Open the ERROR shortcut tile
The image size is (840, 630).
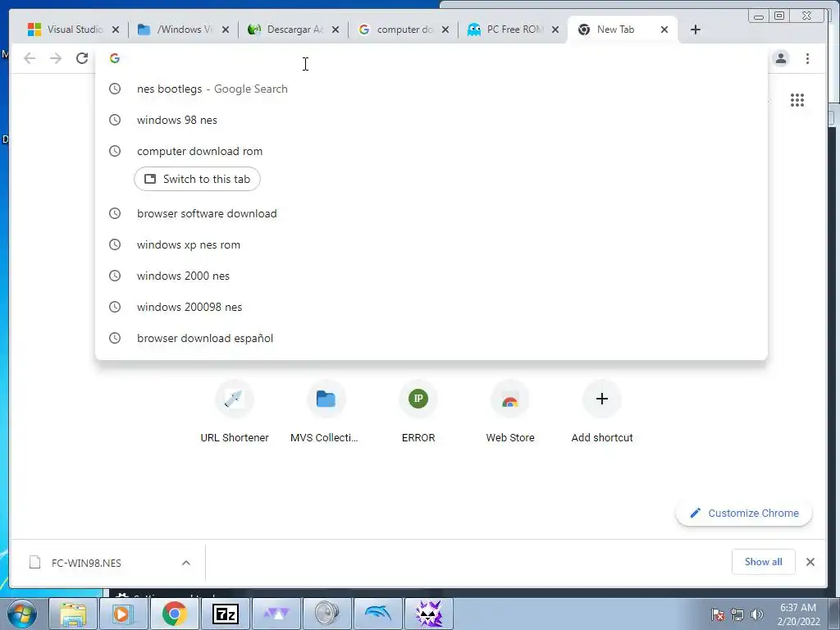tap(418, 412)
